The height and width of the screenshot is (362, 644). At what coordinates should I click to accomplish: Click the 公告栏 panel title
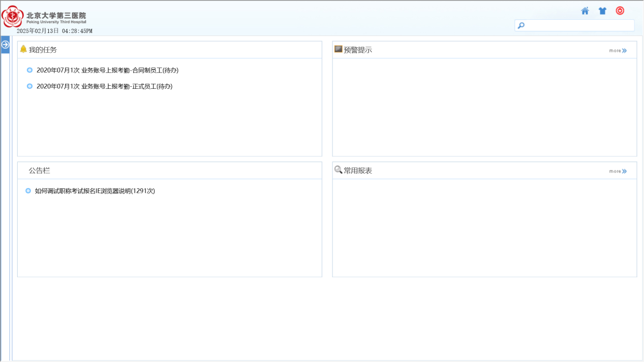click(x=39, y=171)
